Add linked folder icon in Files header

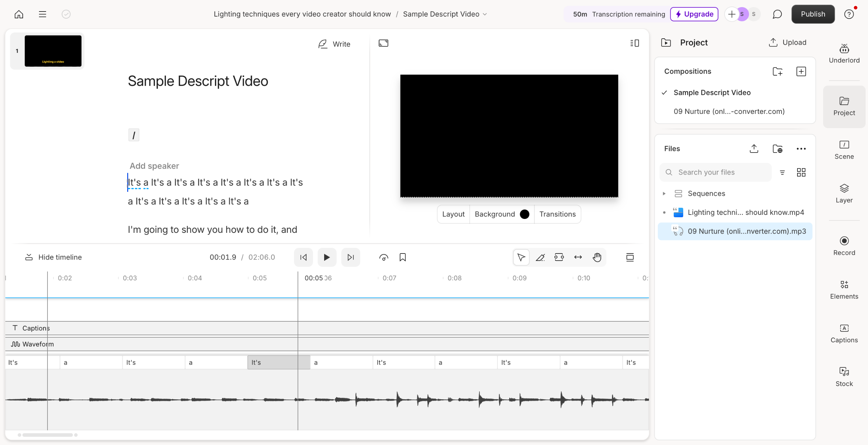point(777,149)
